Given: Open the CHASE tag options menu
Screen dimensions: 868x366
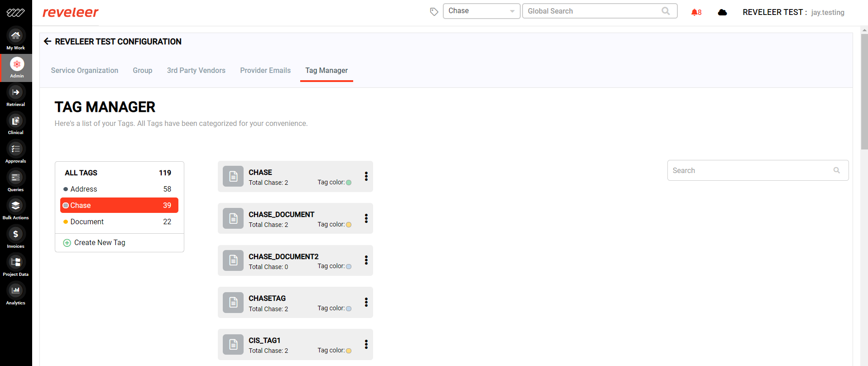Looking at the screenshot, I should click(366, 176).
